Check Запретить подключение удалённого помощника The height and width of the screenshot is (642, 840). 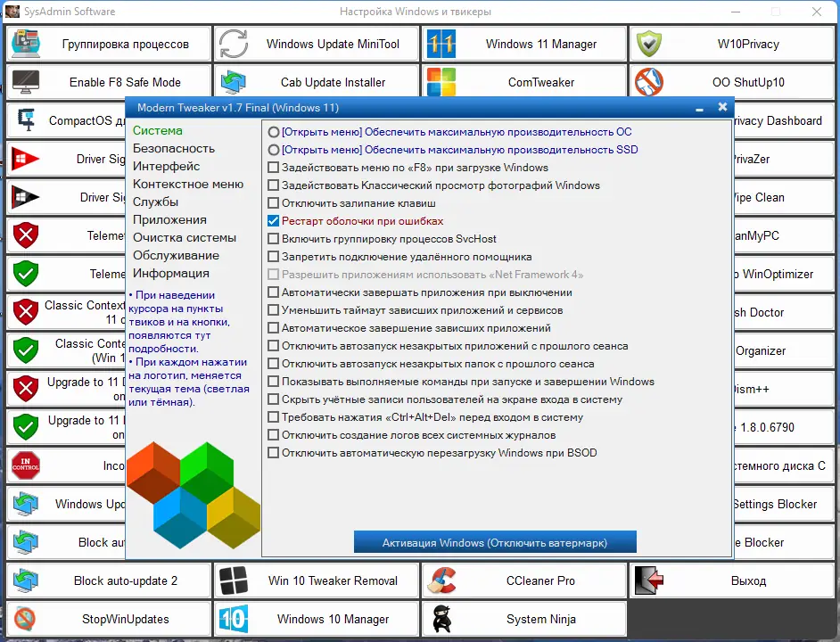point(273,257)
